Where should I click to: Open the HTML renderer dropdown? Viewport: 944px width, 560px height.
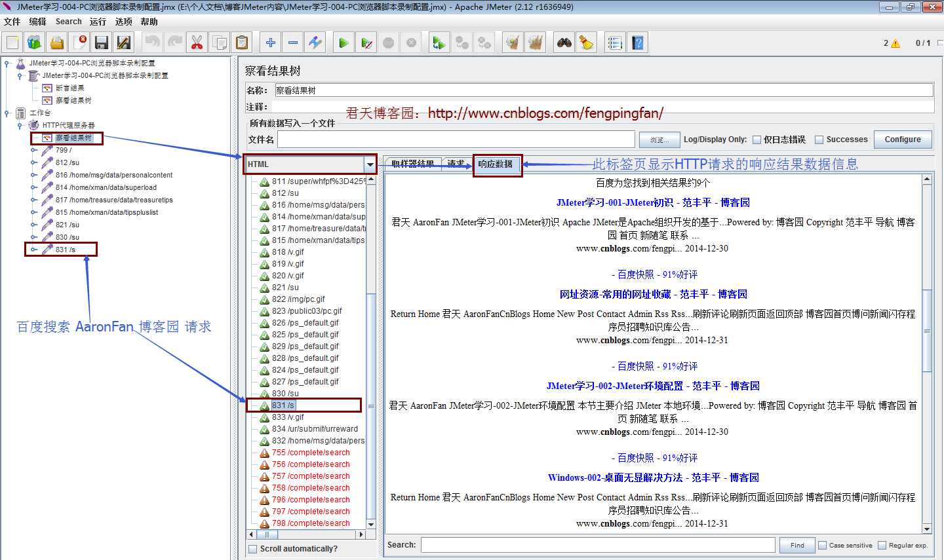(x=370, y=164)
